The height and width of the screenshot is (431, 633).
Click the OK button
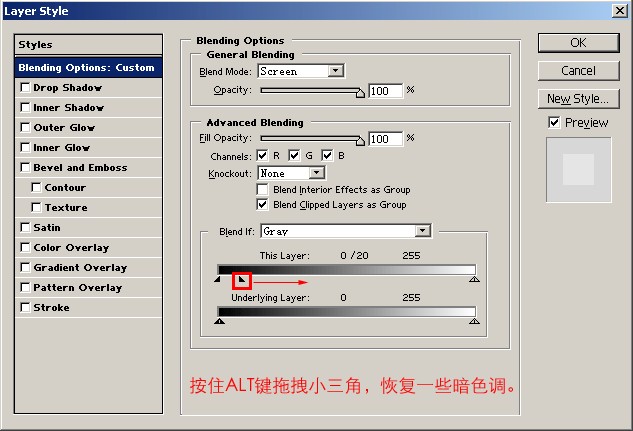coord(578,43)
